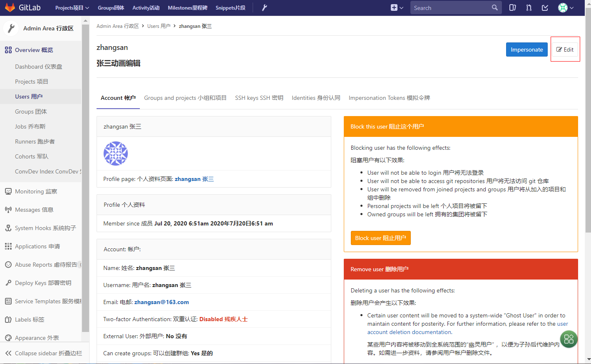
Task: Click the Abuse Reports face icon
Action: point(8,265)
